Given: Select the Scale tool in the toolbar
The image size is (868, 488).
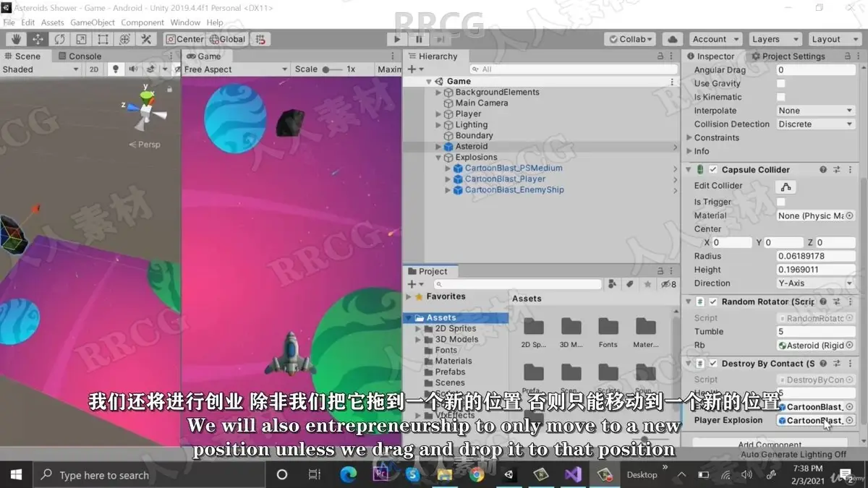Looking at the screenshot, I should click(x=81, y=39).
